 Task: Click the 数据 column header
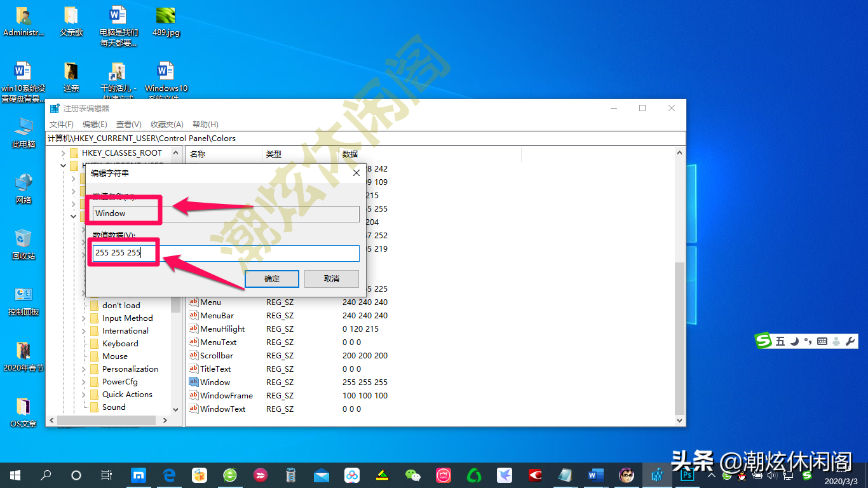point(430,154)
